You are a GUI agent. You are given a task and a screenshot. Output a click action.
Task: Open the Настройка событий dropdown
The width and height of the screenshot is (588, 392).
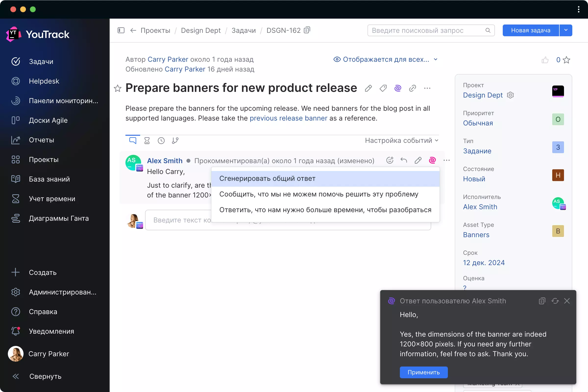click(x=401, y=140)
